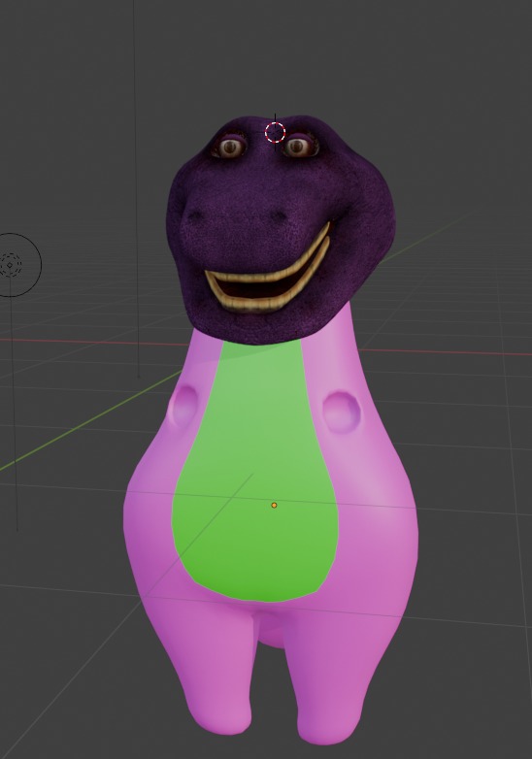Select the point light object in viewport

point(10,265)
